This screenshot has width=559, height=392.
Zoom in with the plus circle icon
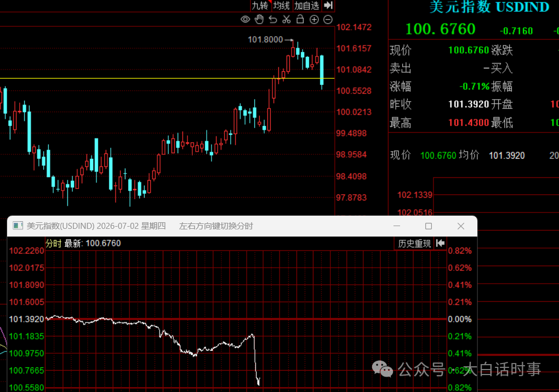(314, 20)
